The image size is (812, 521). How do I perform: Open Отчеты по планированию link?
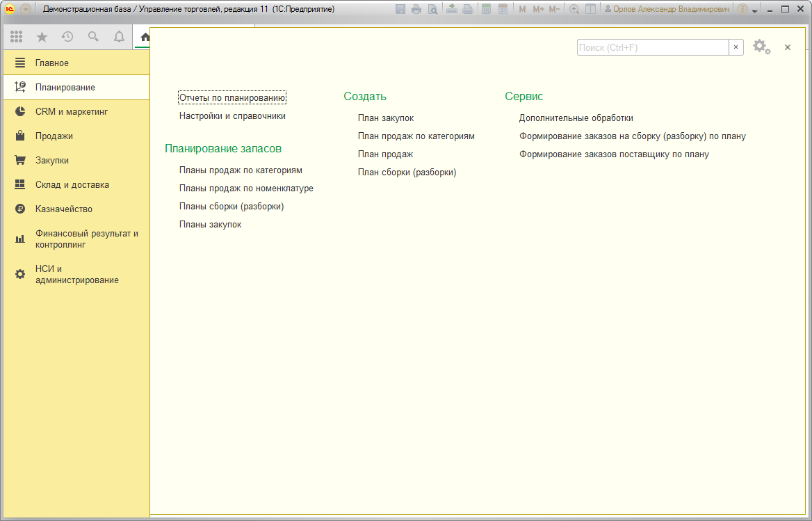[x=232, y=97]
